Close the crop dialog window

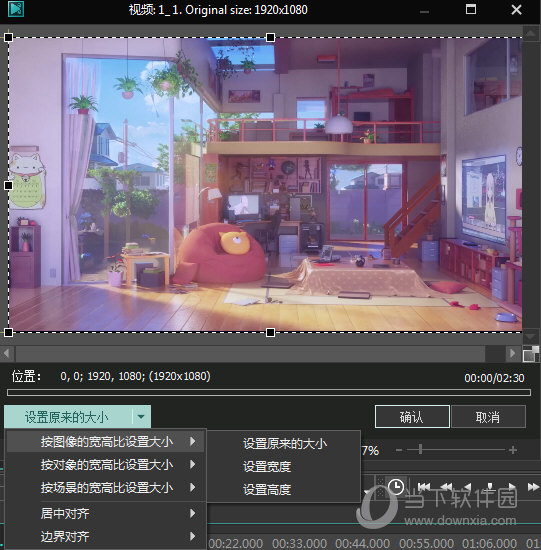(x=516, y=9)
